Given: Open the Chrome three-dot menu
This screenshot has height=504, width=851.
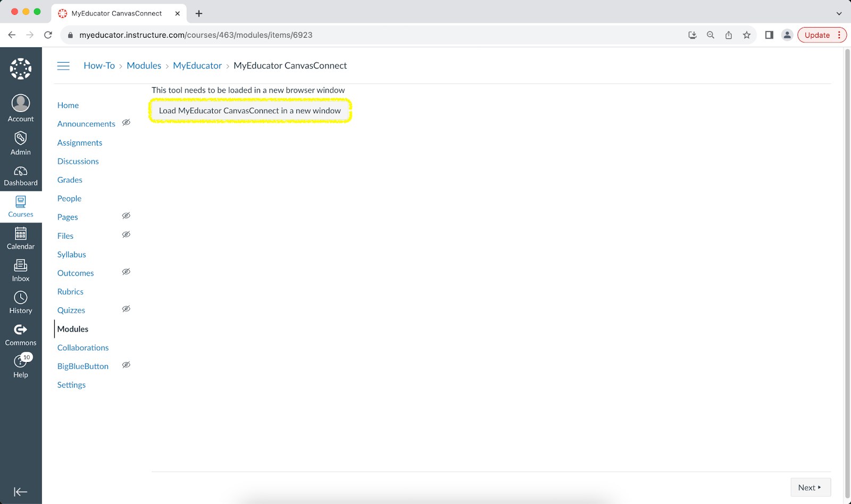Looking at the screenshot, I should 839,35.
